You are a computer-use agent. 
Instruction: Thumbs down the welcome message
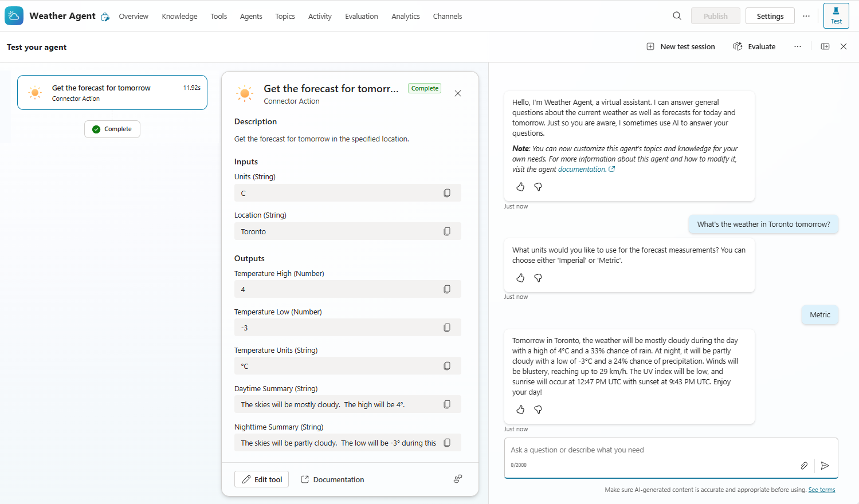coord(538,187)
